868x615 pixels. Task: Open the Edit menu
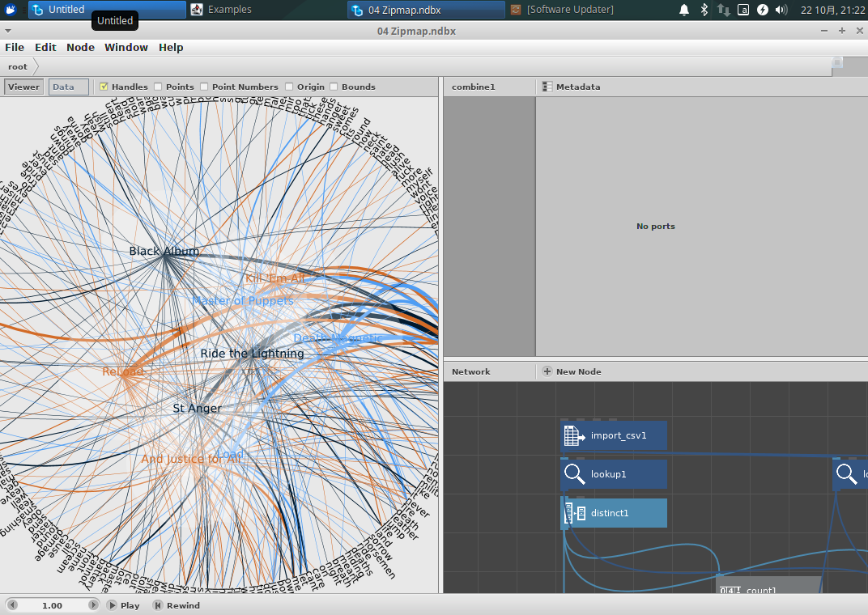(45, 48)
